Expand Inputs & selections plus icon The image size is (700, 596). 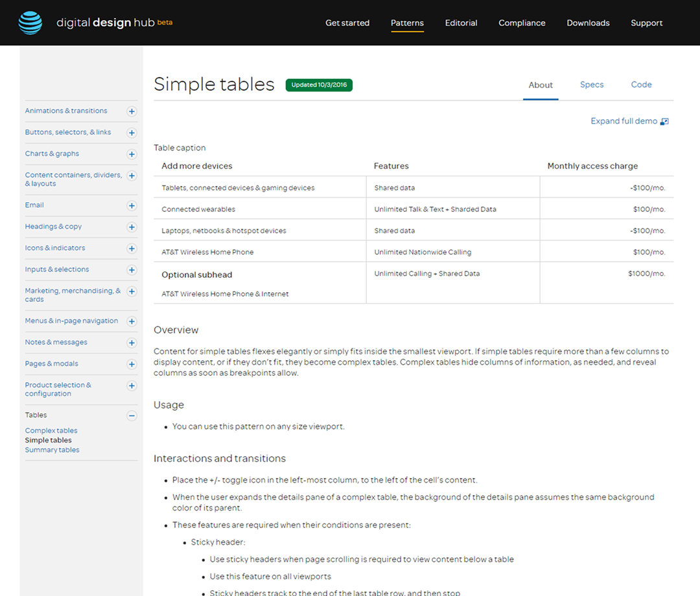click(x=132, y=270)
